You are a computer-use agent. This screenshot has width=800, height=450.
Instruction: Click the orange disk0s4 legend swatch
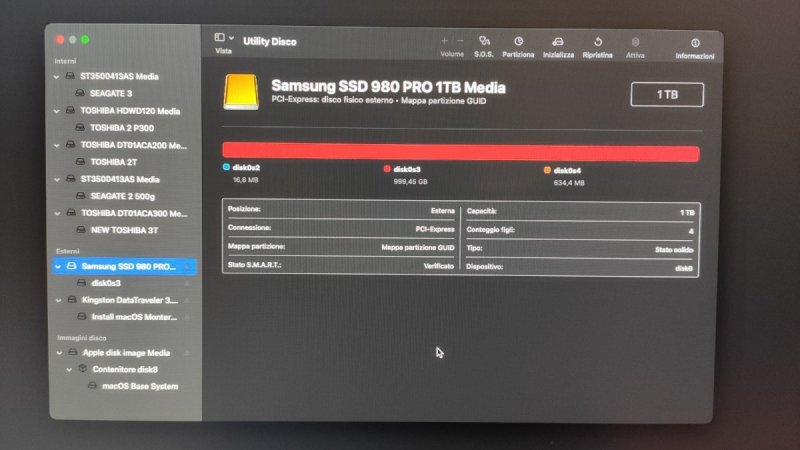(547, 170)
